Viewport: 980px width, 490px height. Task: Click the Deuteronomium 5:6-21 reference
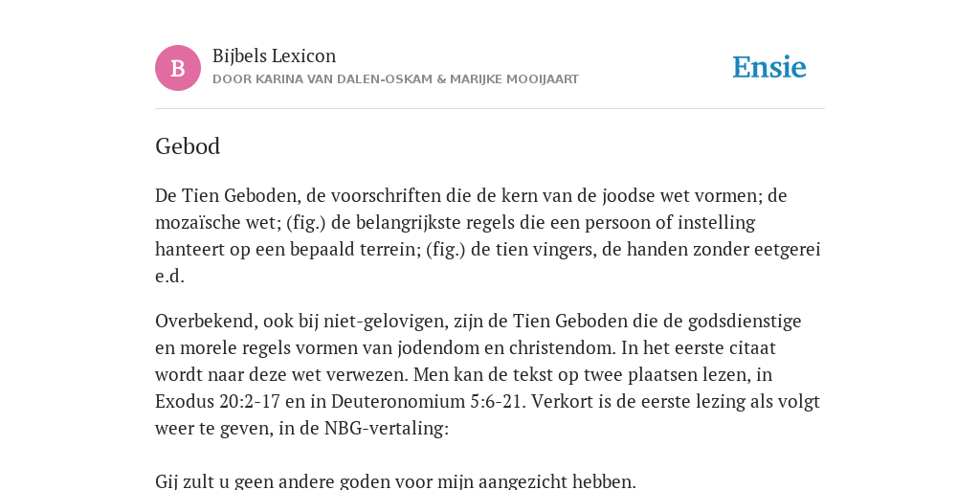pyautogui.click(x=426, y=401)
